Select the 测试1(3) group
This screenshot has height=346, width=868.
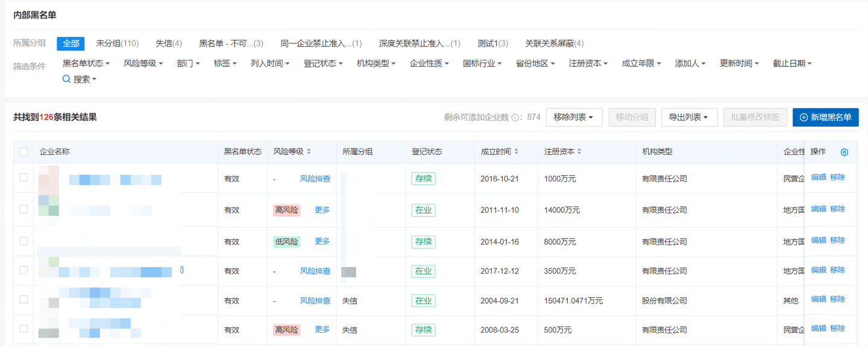tap(492, 43)
